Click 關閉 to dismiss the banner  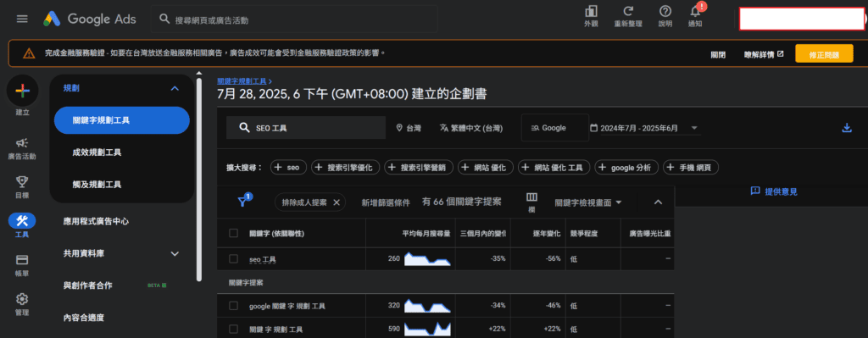718,54
